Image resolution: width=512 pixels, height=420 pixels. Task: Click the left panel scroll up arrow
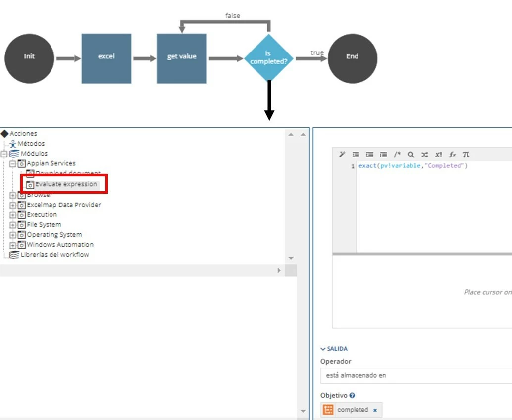tap(303, 134)
